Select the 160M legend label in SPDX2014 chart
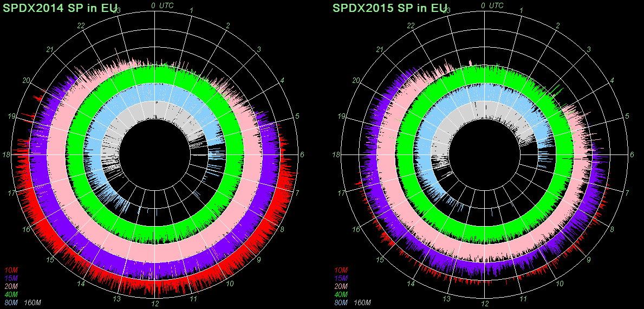Viewport: 644px width, 309px height. point(32,302)
